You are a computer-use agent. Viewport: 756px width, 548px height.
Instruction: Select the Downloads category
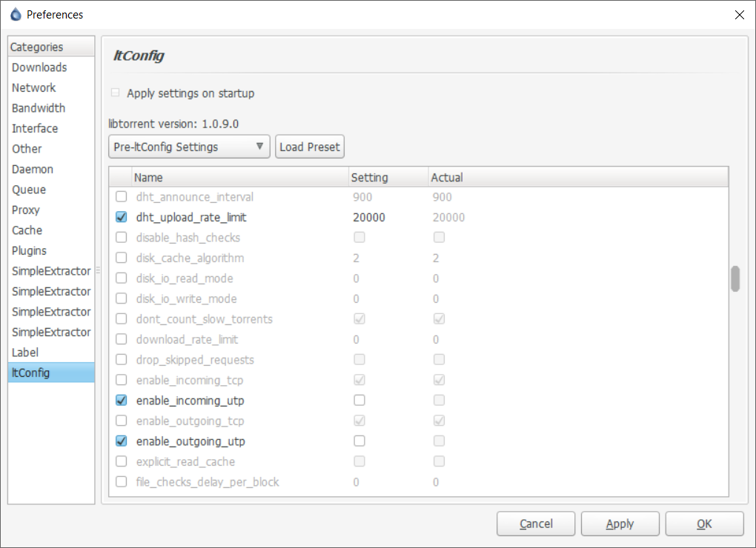click(x=39, y=67)
